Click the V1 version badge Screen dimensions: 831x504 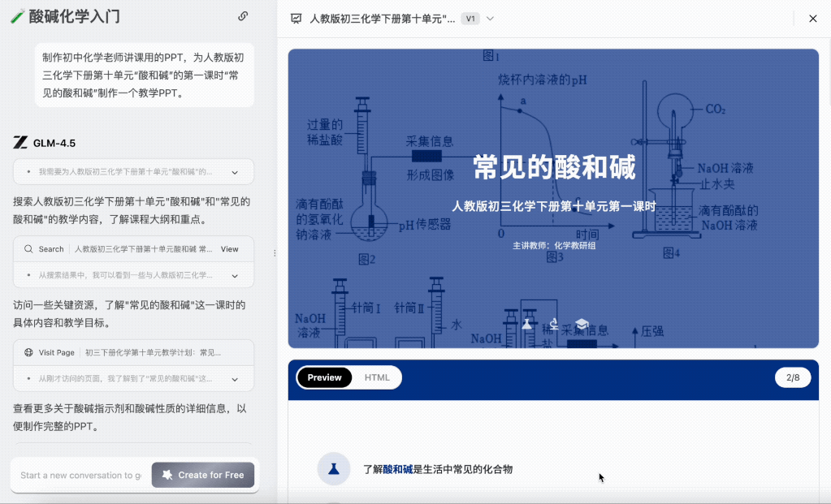470,19
